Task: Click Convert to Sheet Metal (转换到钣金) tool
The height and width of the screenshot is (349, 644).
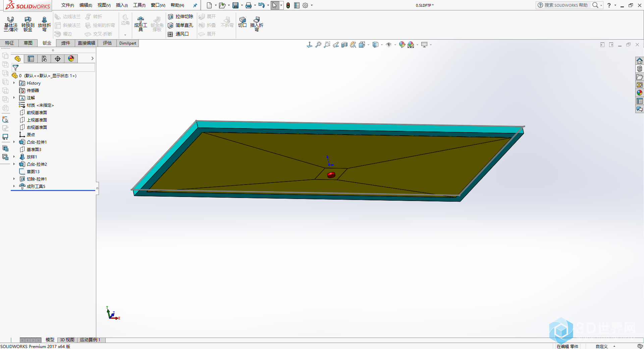Action: [28, 24]
